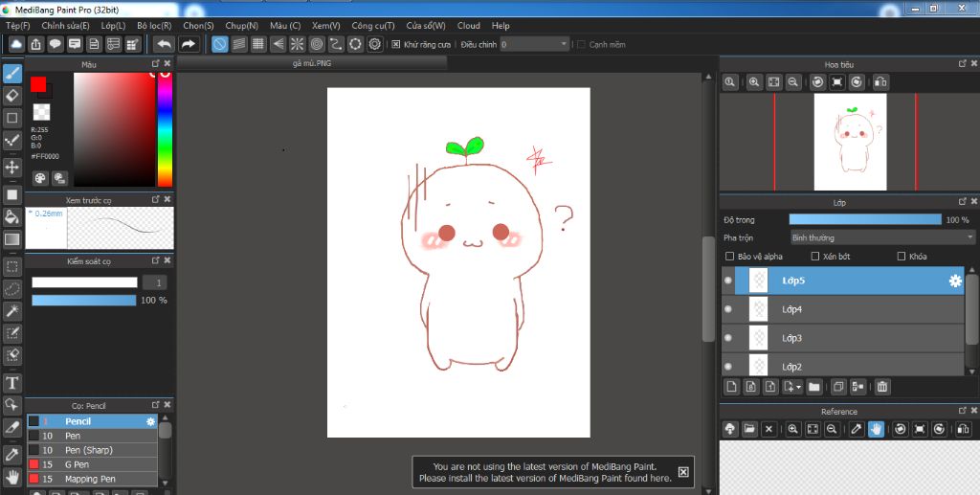Check Bảo vệ alpha option

coord(729,257)
